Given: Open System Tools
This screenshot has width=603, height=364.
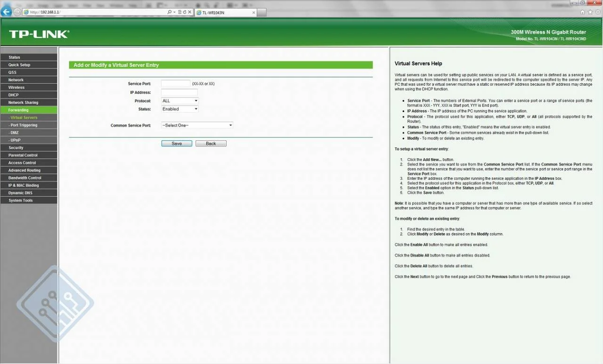Looking at the screenshot, I should click(29, 201).
